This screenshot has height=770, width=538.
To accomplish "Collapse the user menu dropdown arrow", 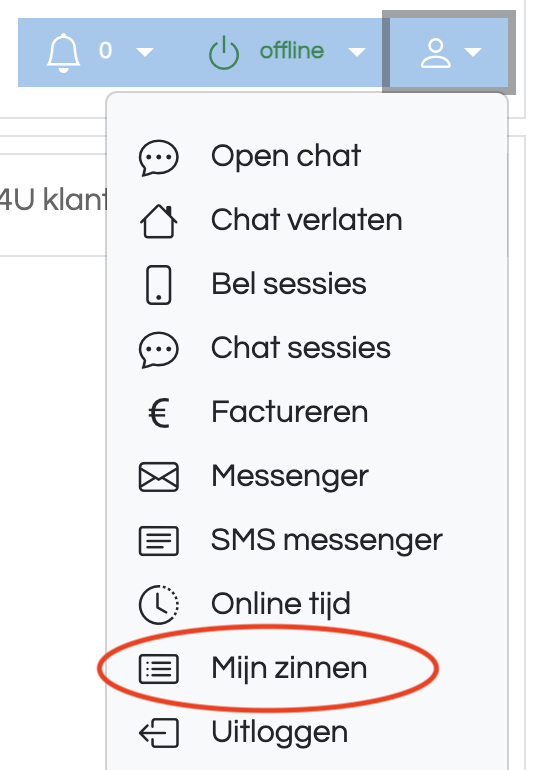I will [x=473, y=52].
